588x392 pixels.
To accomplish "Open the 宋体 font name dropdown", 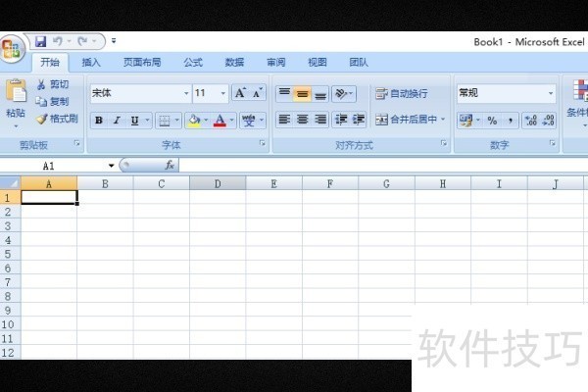I will pyautogui.click(x=186, y=93).
